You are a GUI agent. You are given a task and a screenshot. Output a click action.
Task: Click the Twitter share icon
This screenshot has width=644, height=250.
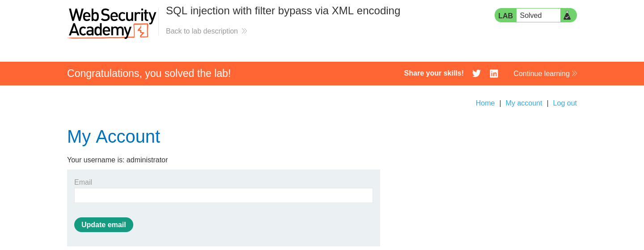pyautogui.click(x=476, y=73)
